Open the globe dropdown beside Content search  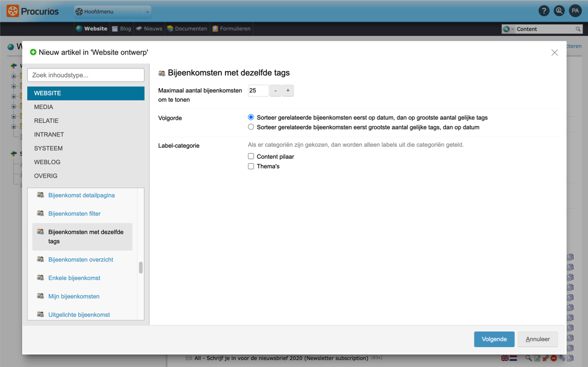pyautogui.click(x=508, y=29)
